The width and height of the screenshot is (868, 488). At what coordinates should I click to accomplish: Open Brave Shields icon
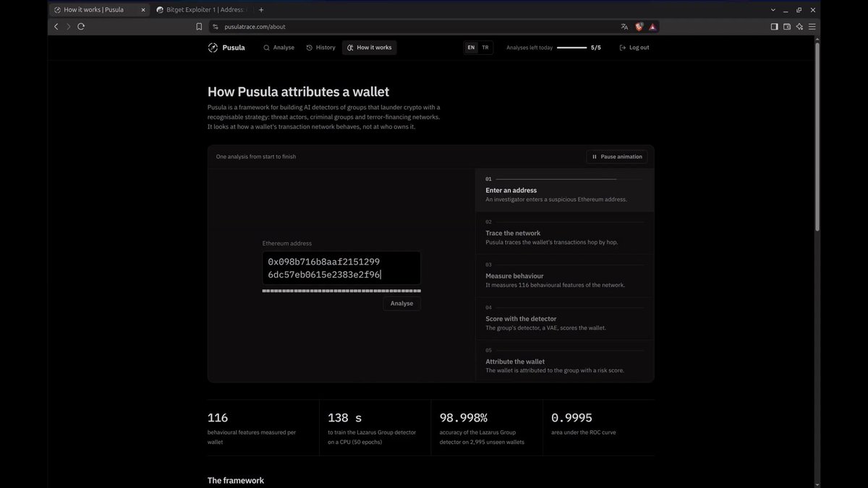[x=639, y=27]
